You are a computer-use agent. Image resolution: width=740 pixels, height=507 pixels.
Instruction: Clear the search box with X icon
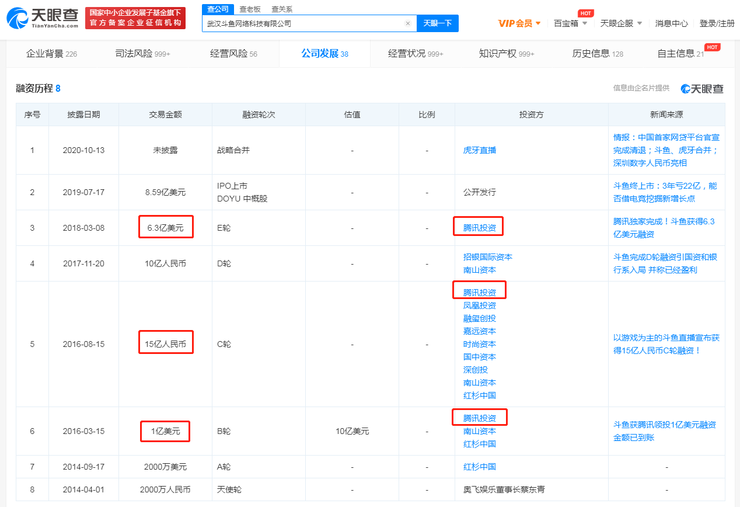coord(408,23)
